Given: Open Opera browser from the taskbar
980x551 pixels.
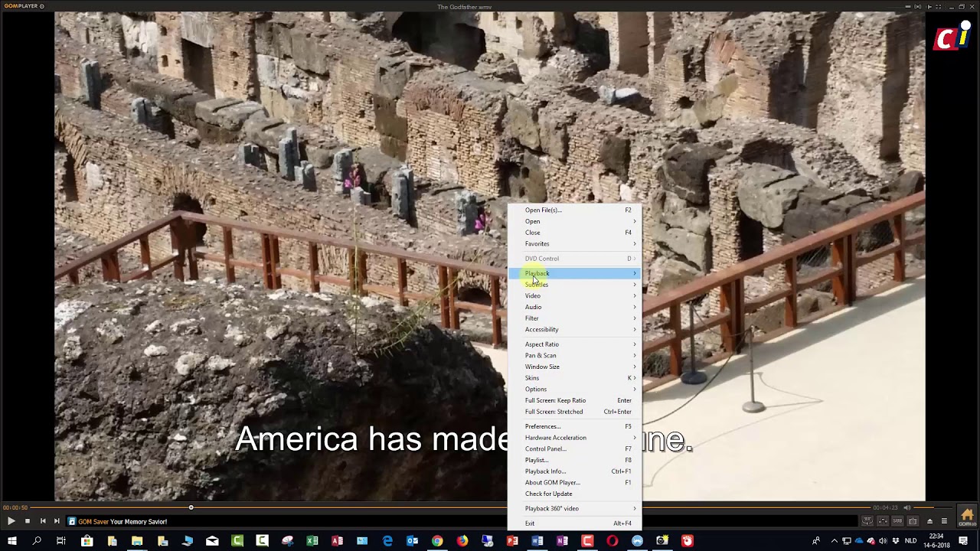Looking at the screenshot, I should point(612,541).
